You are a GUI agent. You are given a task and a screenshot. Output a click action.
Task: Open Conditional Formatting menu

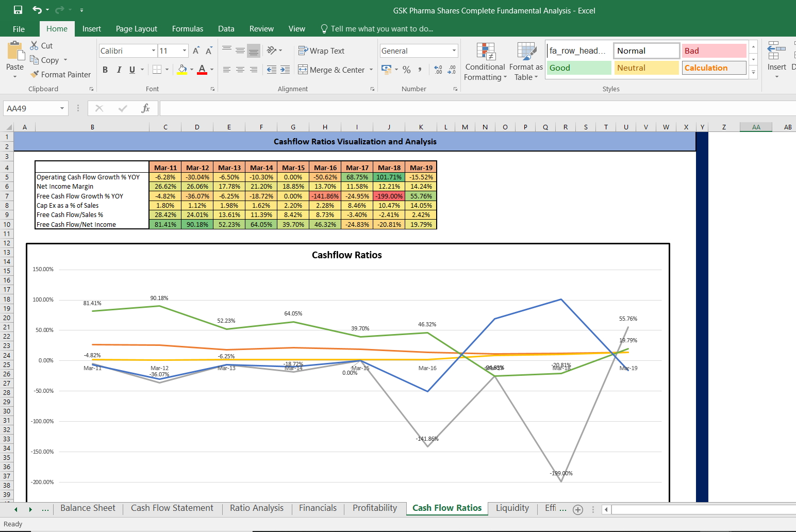(485, 62)
